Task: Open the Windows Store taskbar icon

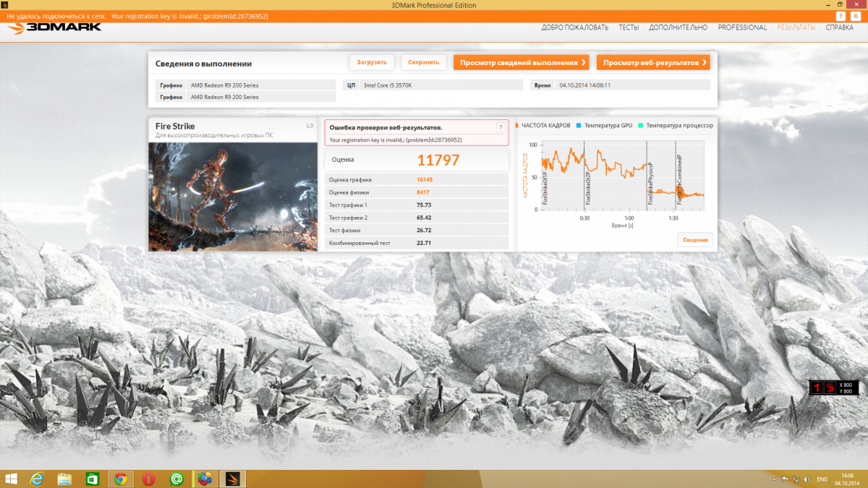Action: click(92, 479)
